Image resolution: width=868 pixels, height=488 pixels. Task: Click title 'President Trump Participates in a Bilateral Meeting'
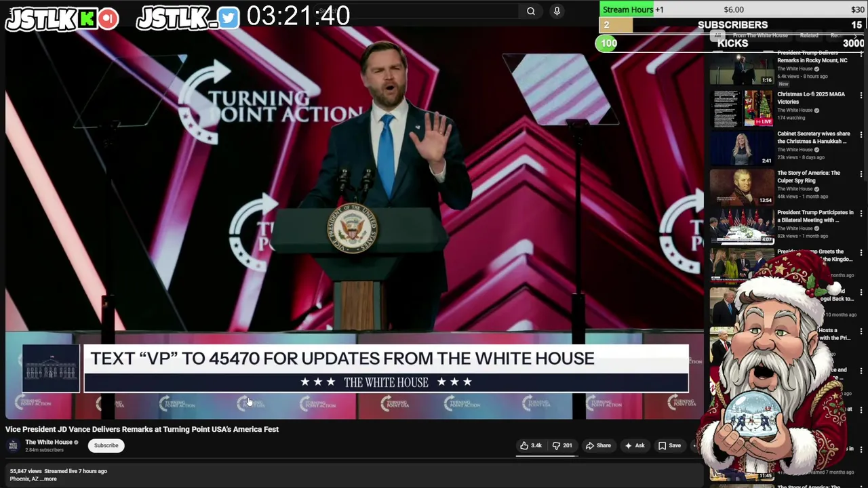815,216
